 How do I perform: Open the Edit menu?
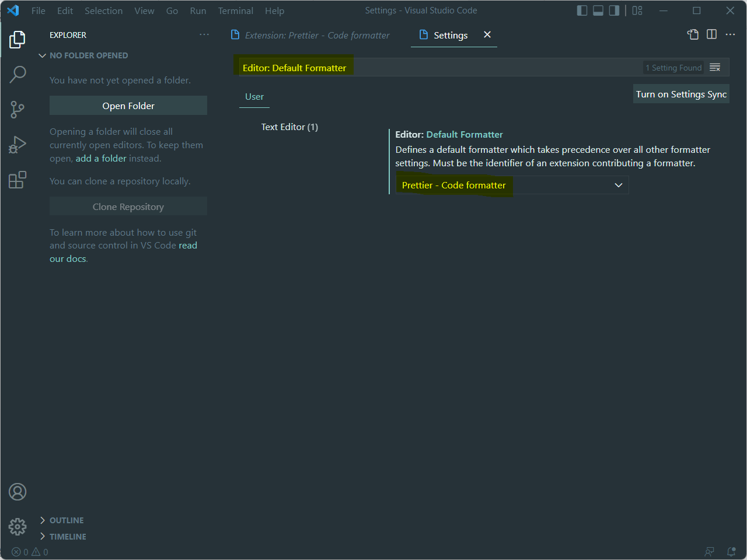point(65,10)
